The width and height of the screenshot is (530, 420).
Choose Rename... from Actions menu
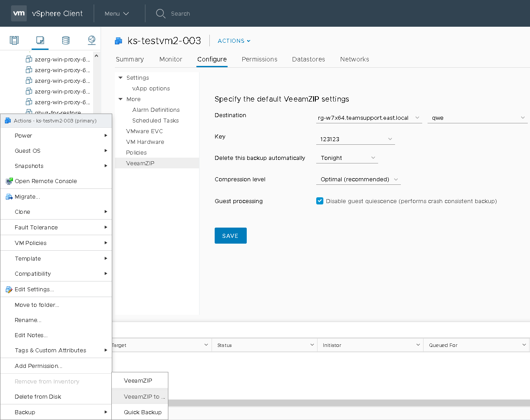pos(56,320)
